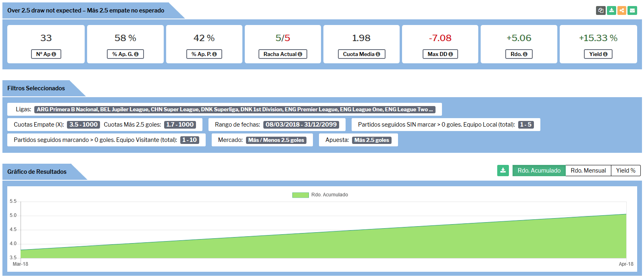Click the green download icon at top
This screenshot has height=279, width=644.
(611, 10)
